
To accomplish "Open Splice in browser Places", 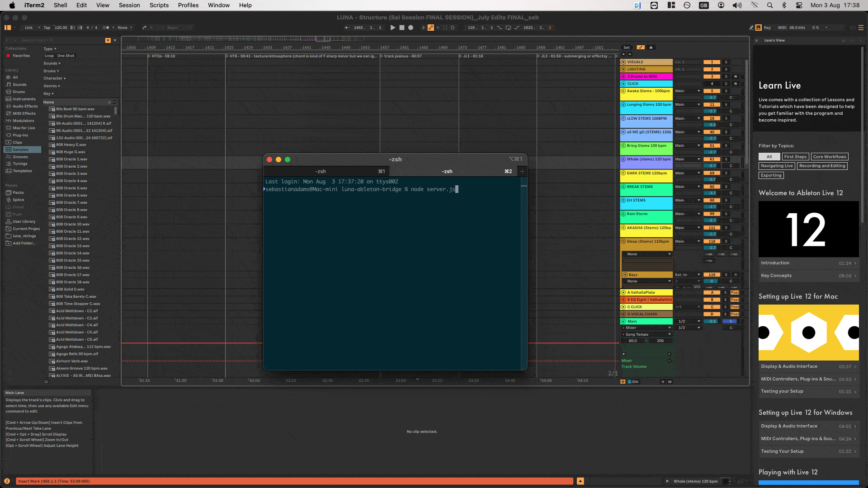I will 19,200.
